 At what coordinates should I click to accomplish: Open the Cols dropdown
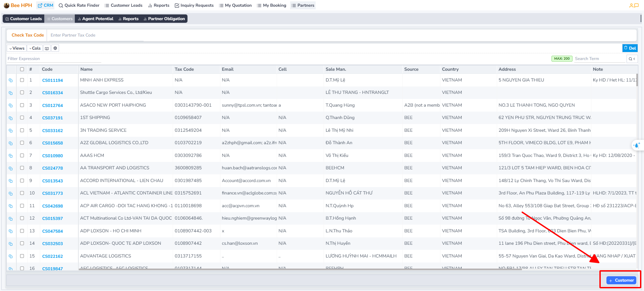point(35,48)
